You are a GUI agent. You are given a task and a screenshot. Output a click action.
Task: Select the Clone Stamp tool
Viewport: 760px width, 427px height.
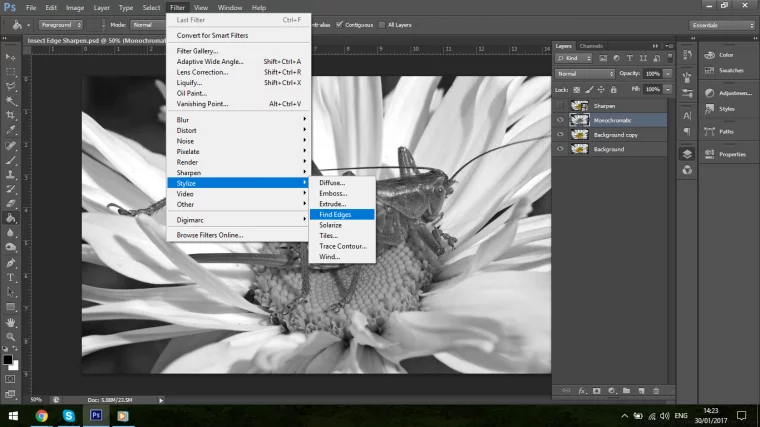click(x=10, y=174)
